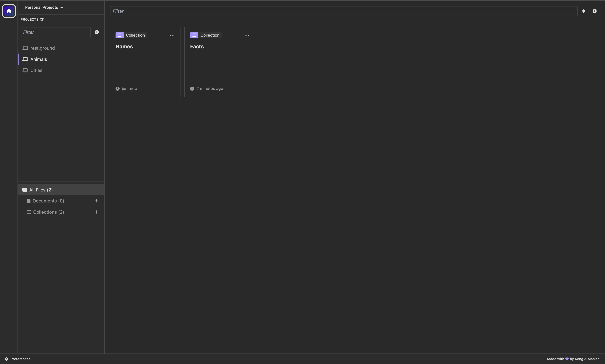The image size is (605, 364).
Task: Select the Animals project
Action: pos(39,59)
